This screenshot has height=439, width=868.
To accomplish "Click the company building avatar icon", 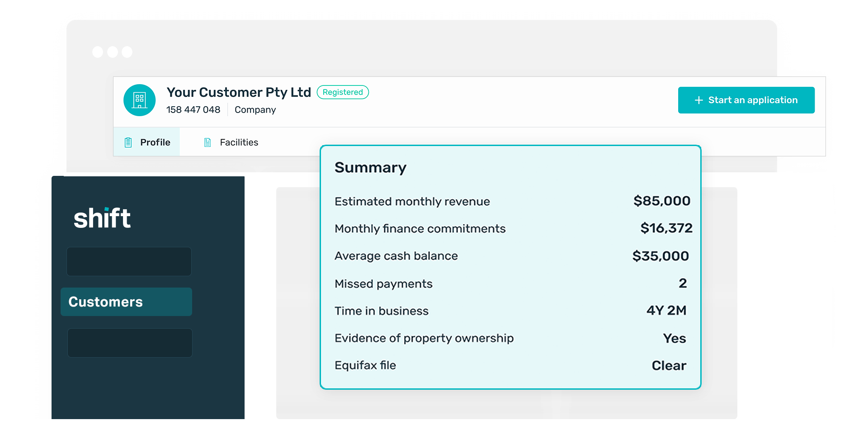I will coord(140,100).
